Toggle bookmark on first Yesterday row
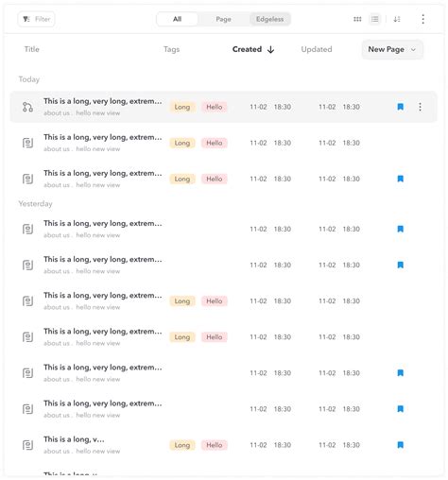This screenshot has height=480, width=448. point(400,229)
